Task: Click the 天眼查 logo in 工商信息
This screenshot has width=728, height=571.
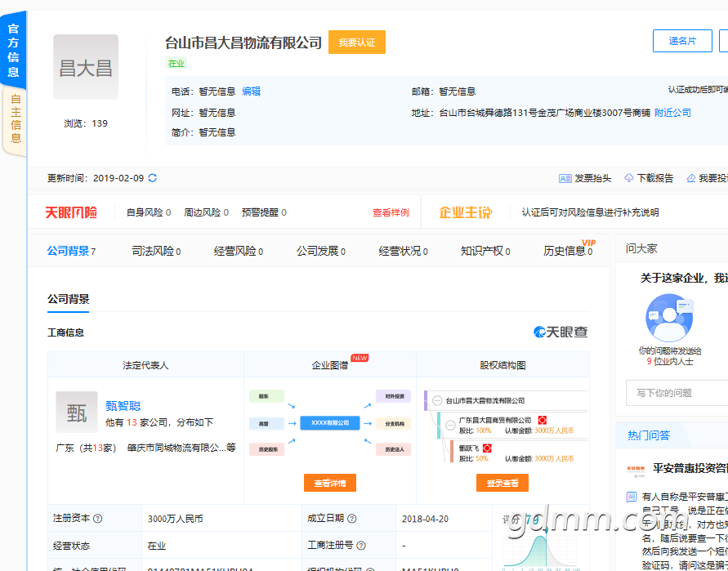Action: click(561, 332)
